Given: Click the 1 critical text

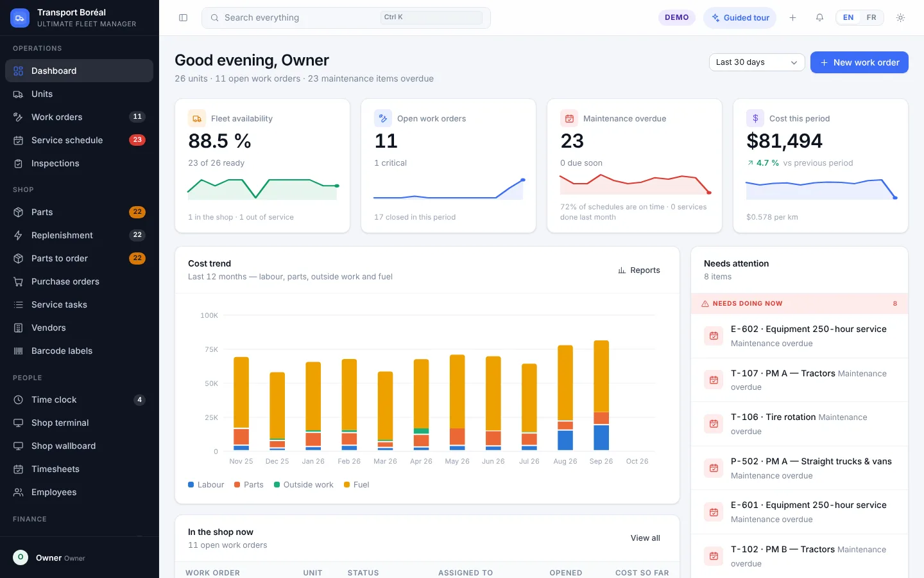Looking at the screenshot, I should coord(390,163).
